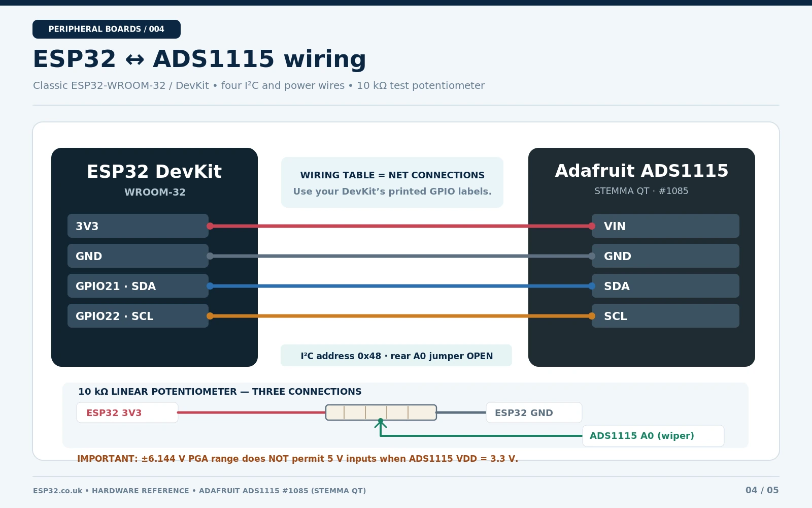Image resolution: width=812 pixels, height=508 pixels.
Task: Select 'Use your DevKit's printed GPIO labels.' text
Action: click(392, 192)
